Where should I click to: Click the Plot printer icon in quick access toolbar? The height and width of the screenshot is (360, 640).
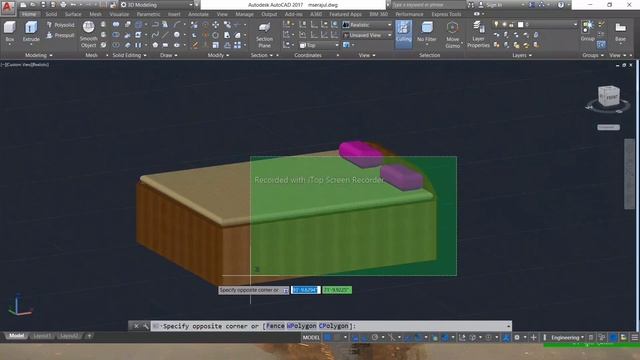[63, 5]
